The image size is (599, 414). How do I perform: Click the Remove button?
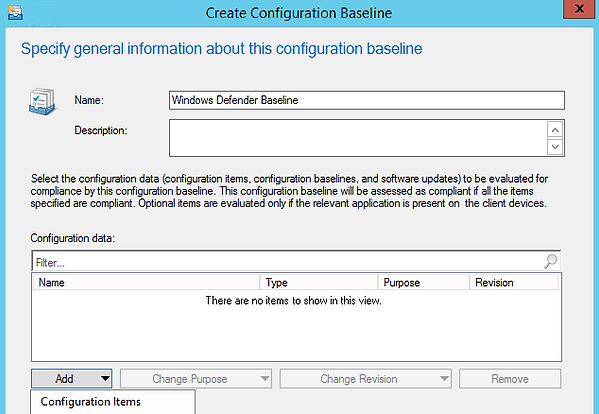pyautogui.click(x=510, y=378)
